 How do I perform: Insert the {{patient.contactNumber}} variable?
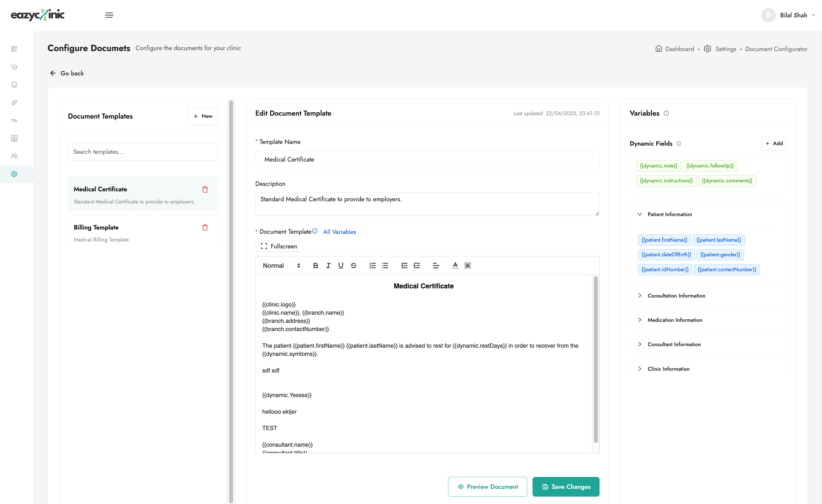click(x=727, y=269)
